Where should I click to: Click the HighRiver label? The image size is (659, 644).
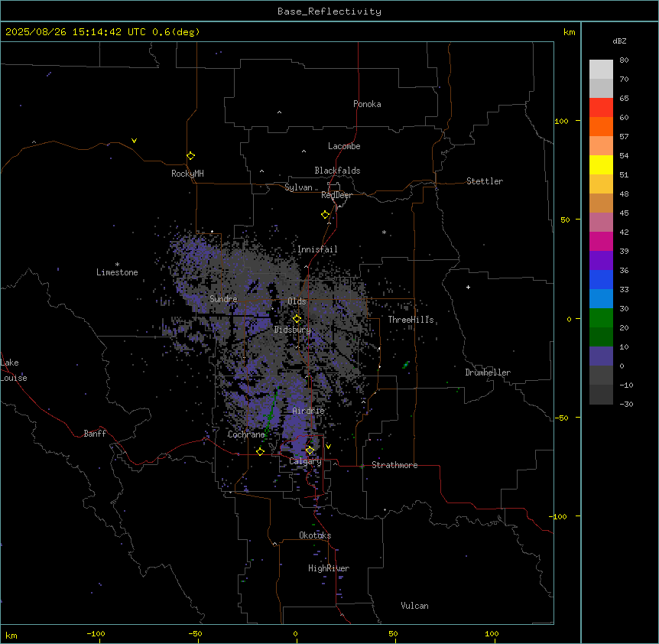pos(329,568)
